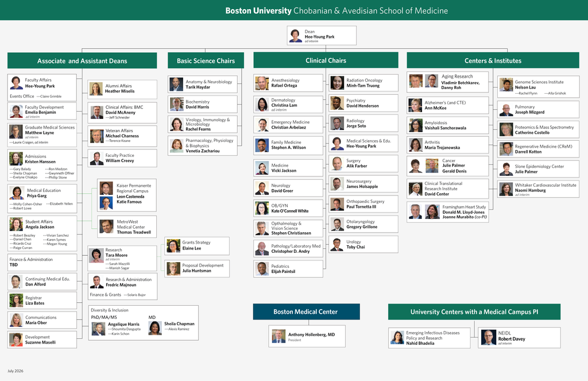Screen dimensions: 588x381
Task: Select the Associate and Assistant Deans header
Action: pyautogui.click(x=82, y=60)
